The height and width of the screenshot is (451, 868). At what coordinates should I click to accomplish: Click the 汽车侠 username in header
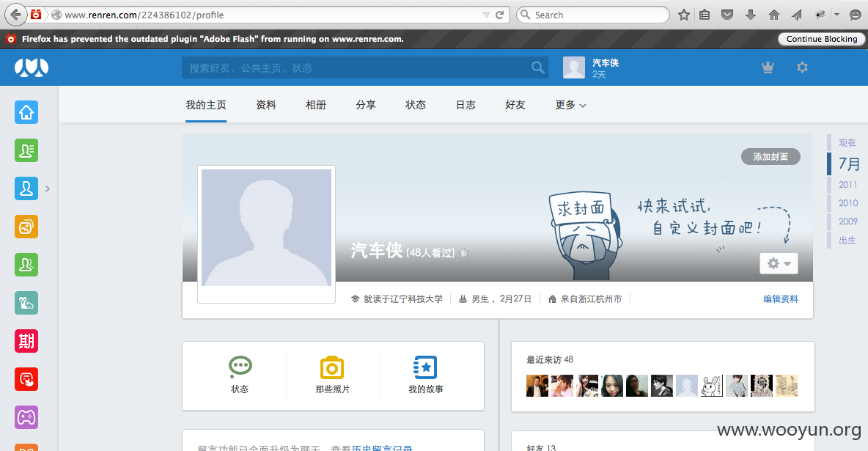pos(606,62)
